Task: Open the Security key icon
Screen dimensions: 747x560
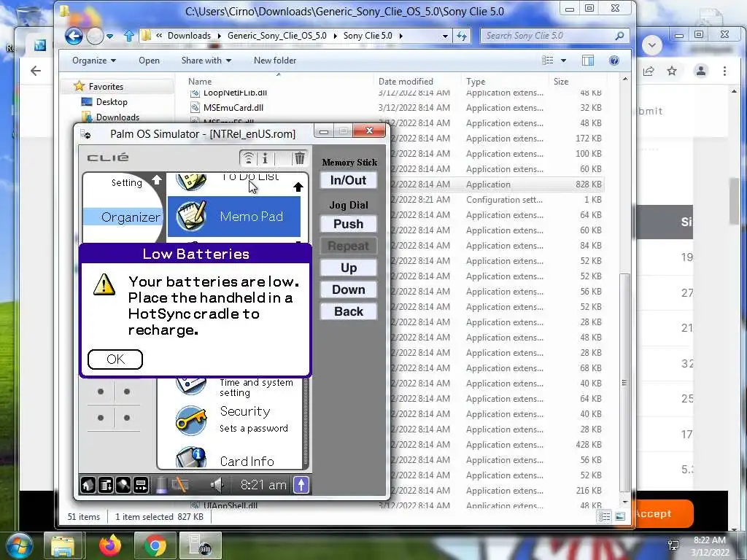Action: [191, 420]
